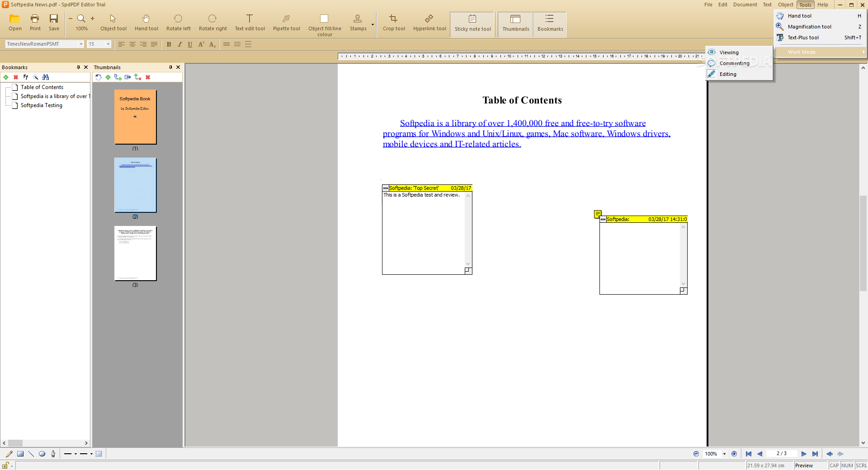Toggle Bold formatting
The image size is (868, 470).
coord(169,44)
